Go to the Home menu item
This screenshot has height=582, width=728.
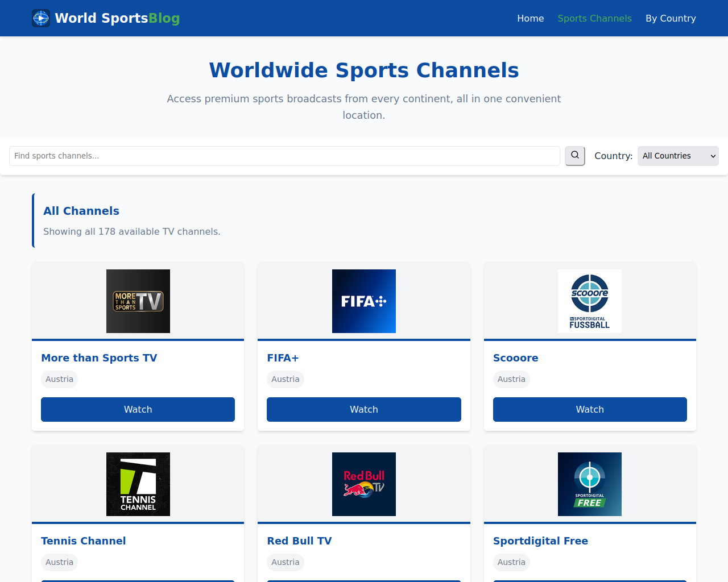tap(531, 18)
